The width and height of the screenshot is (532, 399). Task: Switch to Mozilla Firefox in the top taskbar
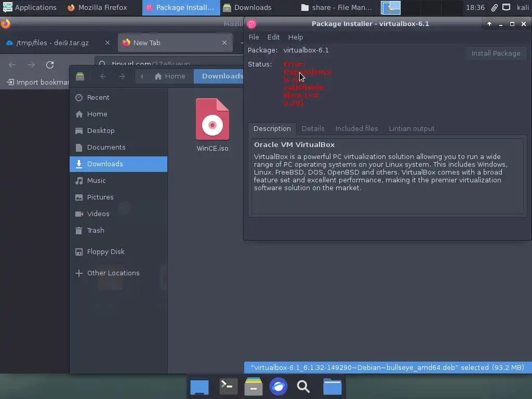(x=97, y=7)
